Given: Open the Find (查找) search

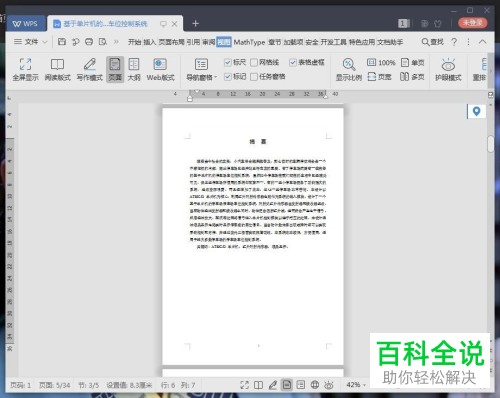Looking at the screenshot, I should point(432,42).
